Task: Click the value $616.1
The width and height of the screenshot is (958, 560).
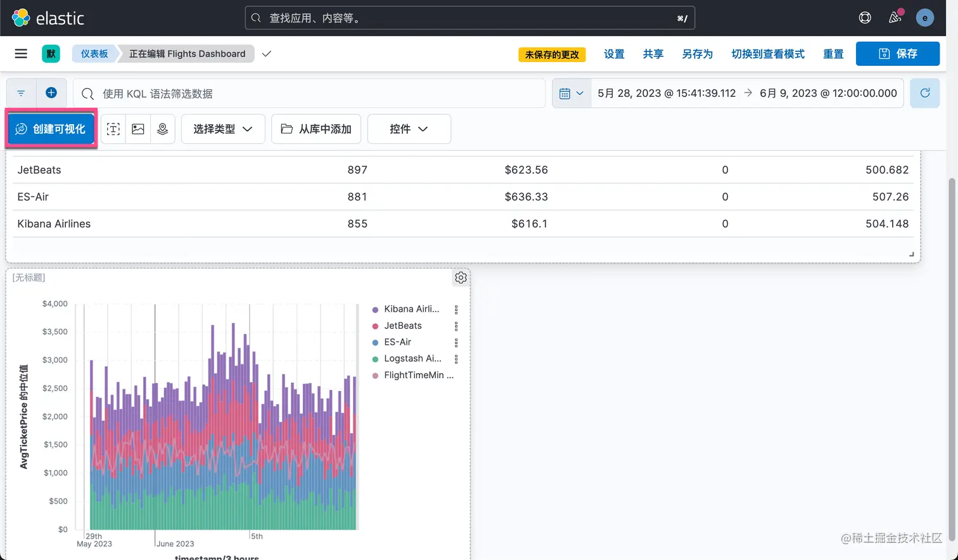Action: coord(530,224)
